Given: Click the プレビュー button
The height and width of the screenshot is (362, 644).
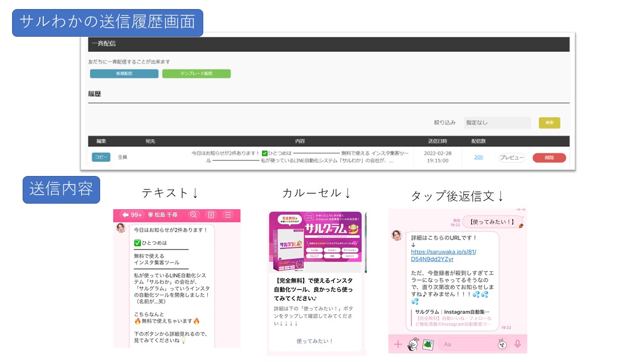Looking at the screenshot, I should [512, 157].
